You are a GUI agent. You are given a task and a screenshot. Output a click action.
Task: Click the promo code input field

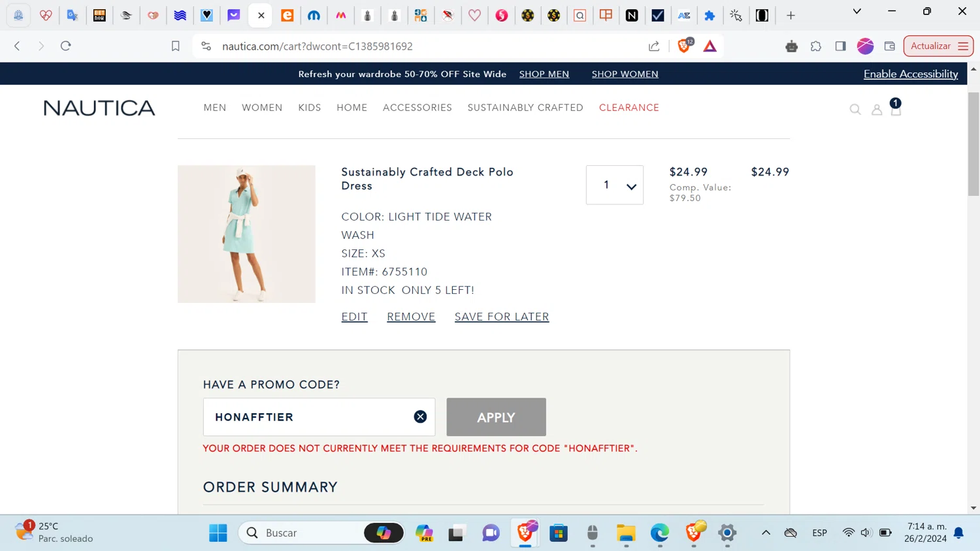click(x=319, y=417)
